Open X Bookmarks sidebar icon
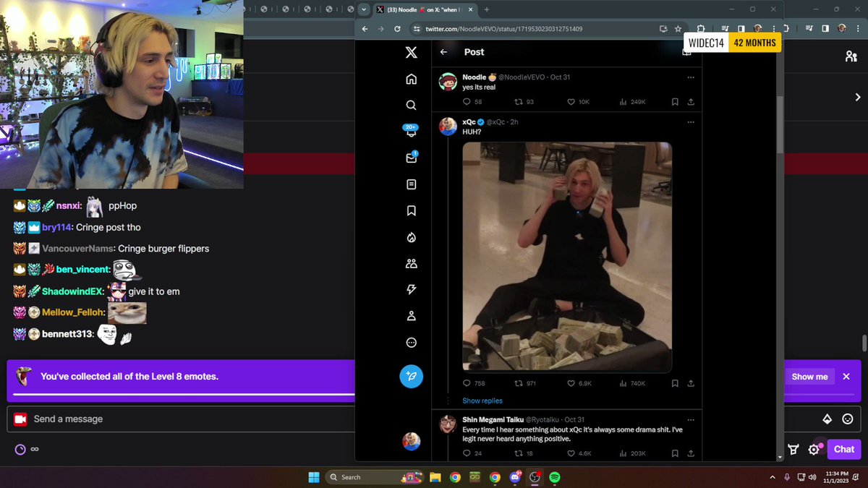 click(x=411, y=210)
